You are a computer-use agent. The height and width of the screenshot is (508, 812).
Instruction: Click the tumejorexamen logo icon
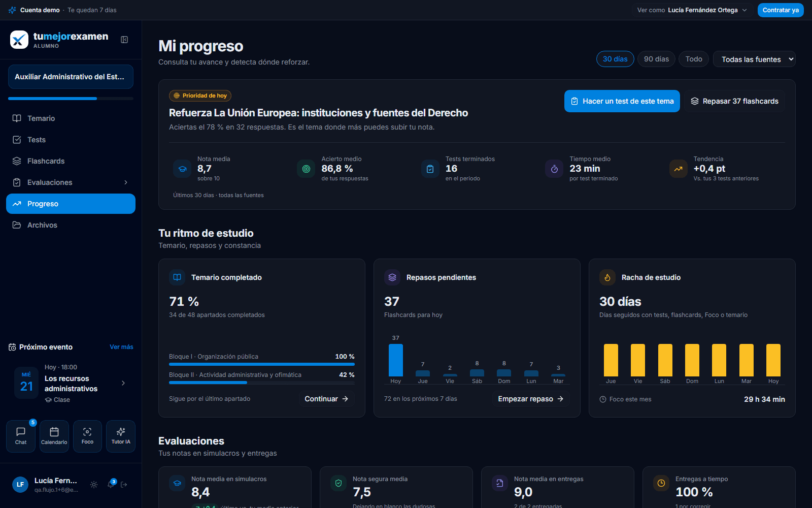(19, 40)
